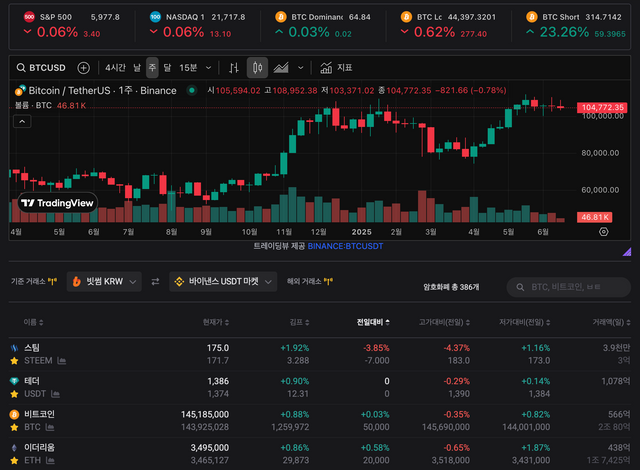Screen dimensions: 640x470
Task: Click the Ethereum coin logo
Action: pyautogui.click(x=14, y=448)
